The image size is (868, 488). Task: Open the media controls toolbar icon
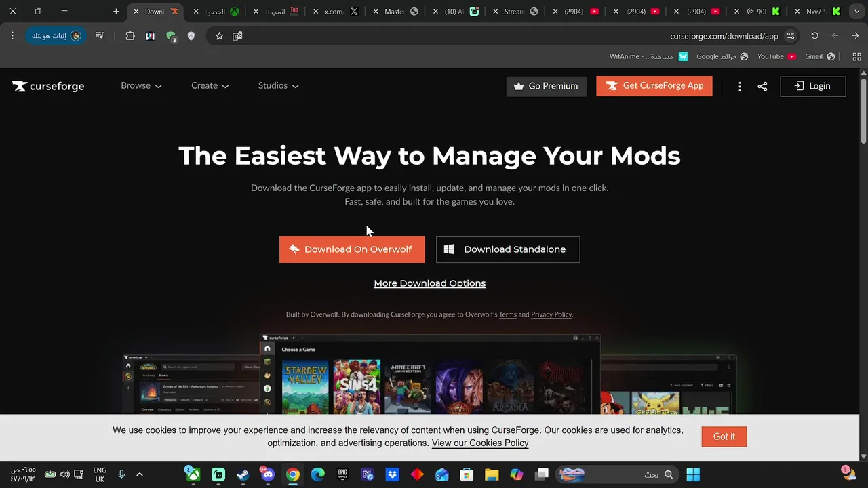pos(100,35)
